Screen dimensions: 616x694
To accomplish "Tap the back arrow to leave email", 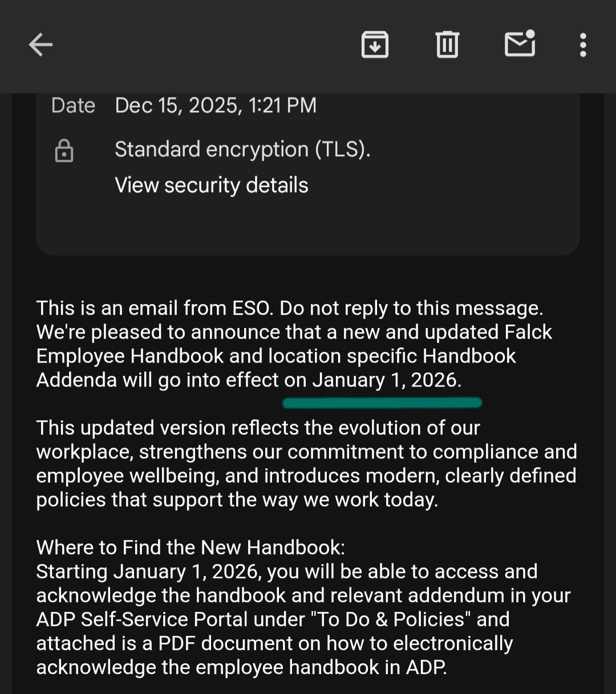I will pyautogui.click(x=40, y=44).
